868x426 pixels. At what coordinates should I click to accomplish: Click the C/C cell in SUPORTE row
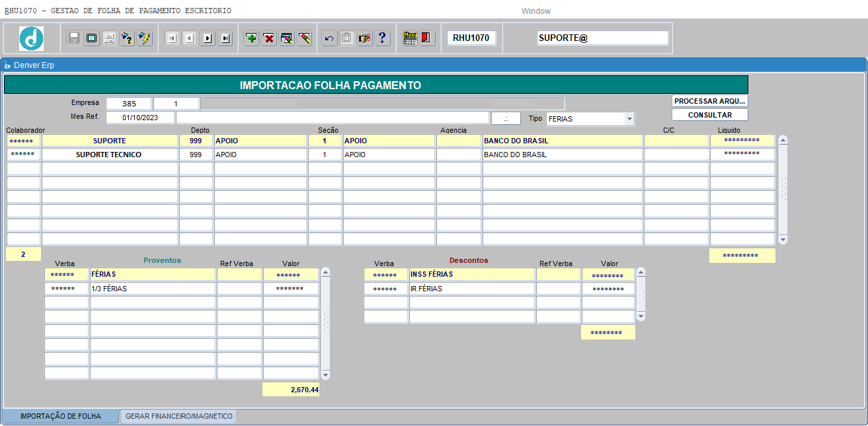coord(676,141)
